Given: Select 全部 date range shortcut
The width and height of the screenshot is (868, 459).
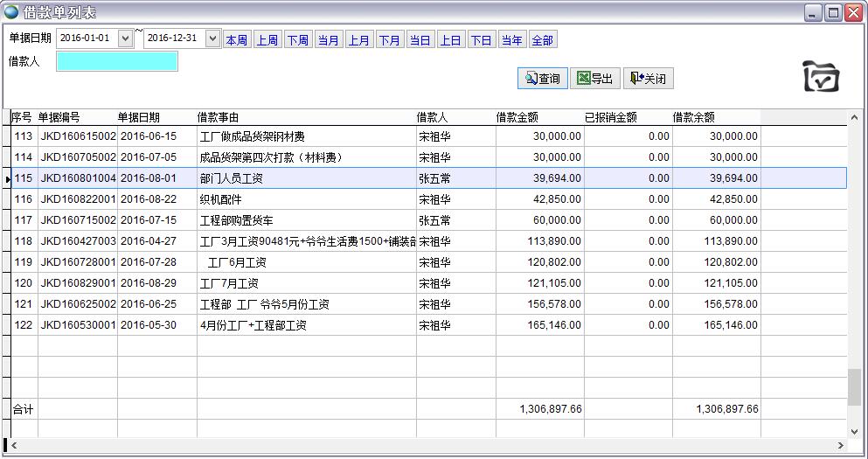Looking at the screenshot, I should pos(542,40).
